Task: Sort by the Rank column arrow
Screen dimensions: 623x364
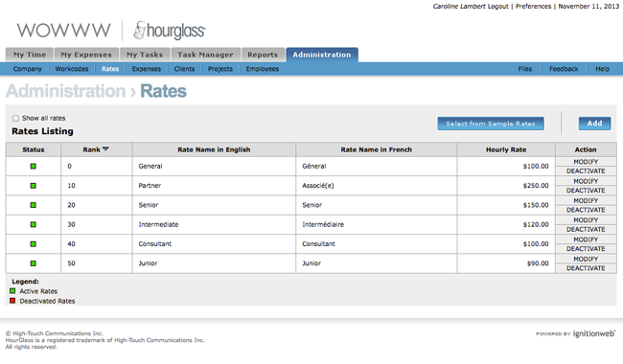Action: point(105,149)
